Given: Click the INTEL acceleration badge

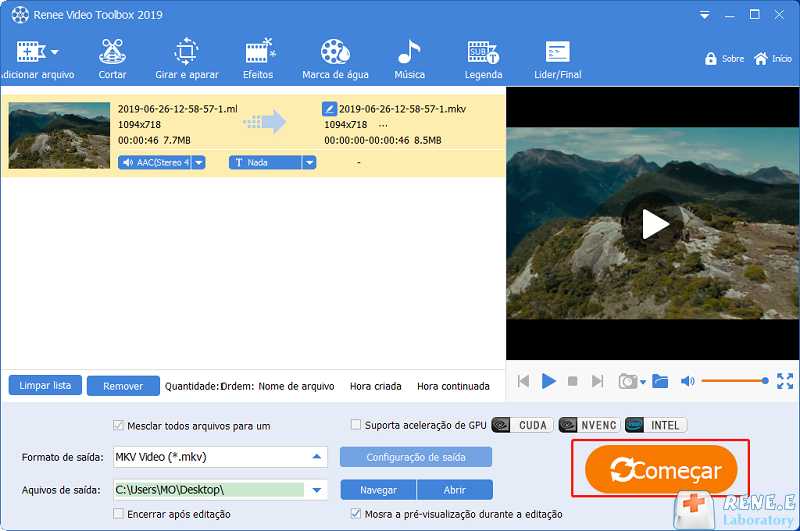Looking at the screenshot, I should coord(656,425).
